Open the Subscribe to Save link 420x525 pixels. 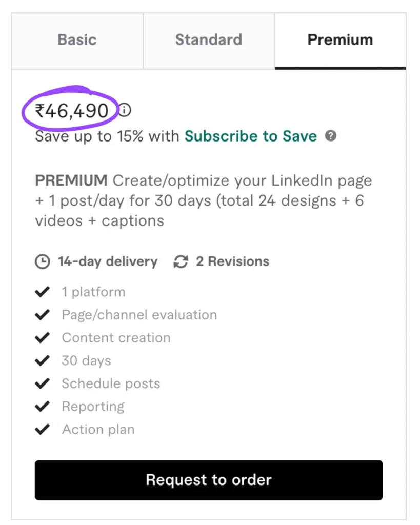[x=250, y=136]
